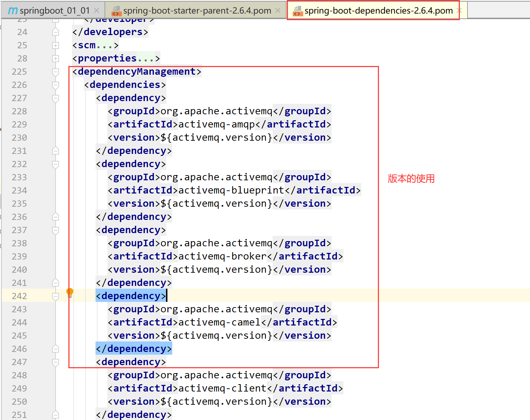This screenshot has height=420, width=530.
Task: Click the fold end marker on line 236
Action: point(55,217)
